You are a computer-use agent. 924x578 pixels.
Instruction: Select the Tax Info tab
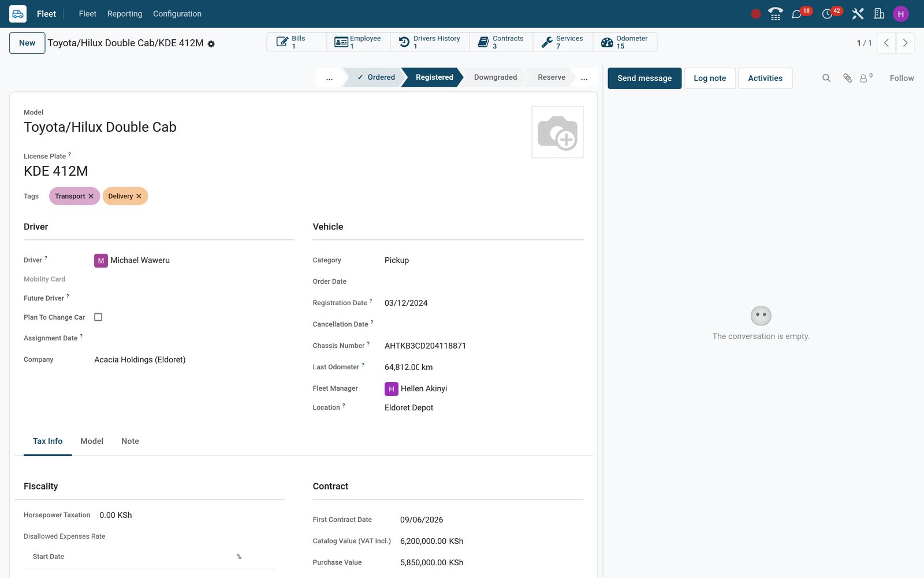pyautogui.click(x=47, y=441)
